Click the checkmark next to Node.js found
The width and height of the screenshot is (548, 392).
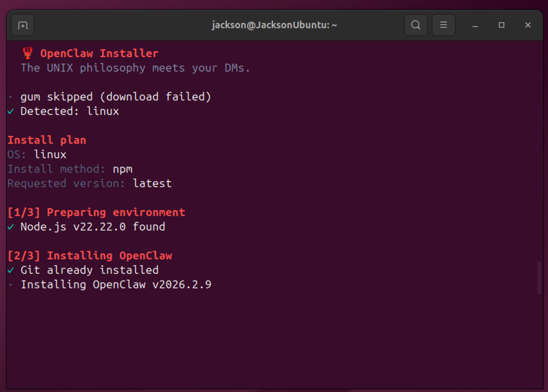11,227
